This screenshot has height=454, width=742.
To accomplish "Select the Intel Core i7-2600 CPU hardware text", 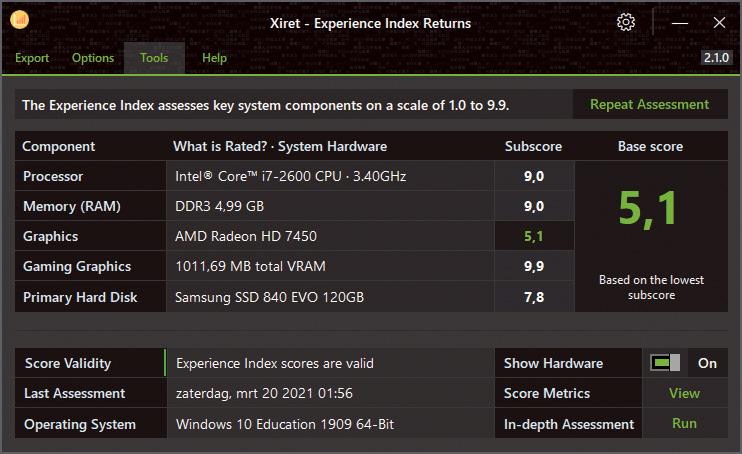I will pos(291,176).
